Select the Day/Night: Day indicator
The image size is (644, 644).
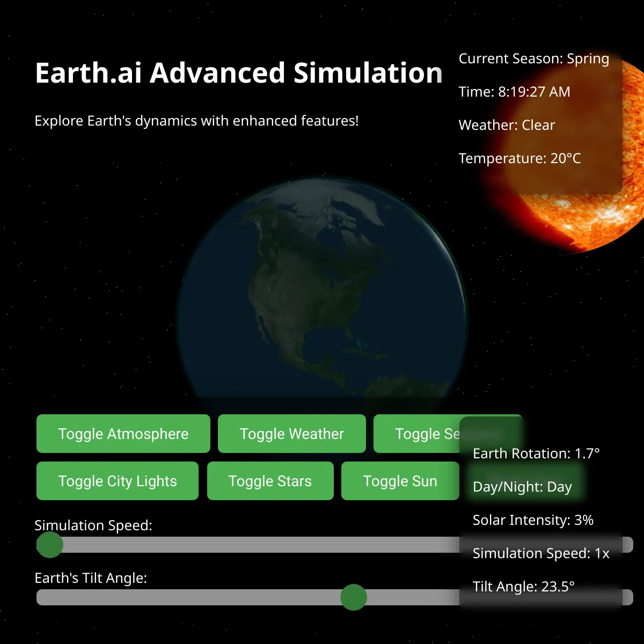click(x=522, y=487)
